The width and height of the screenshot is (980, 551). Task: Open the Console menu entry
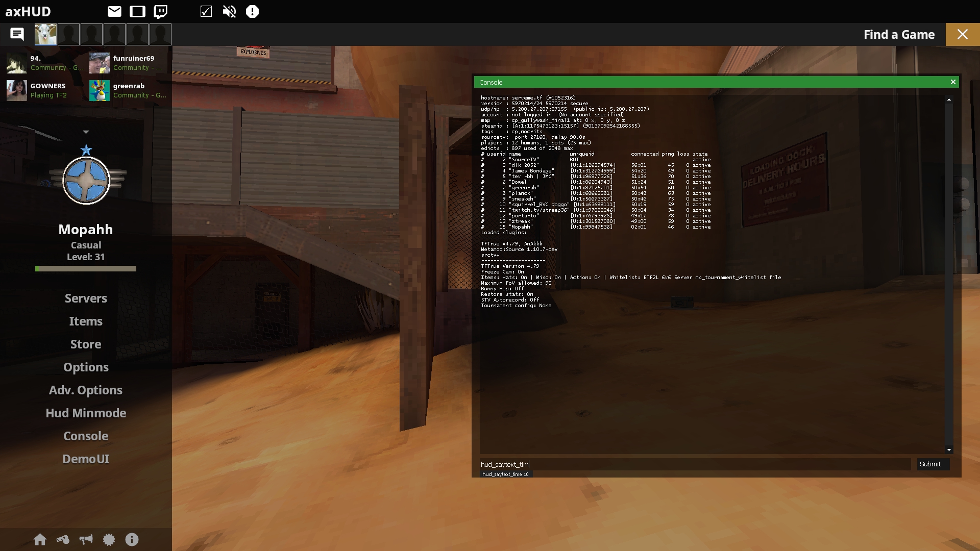click(86, 436)
